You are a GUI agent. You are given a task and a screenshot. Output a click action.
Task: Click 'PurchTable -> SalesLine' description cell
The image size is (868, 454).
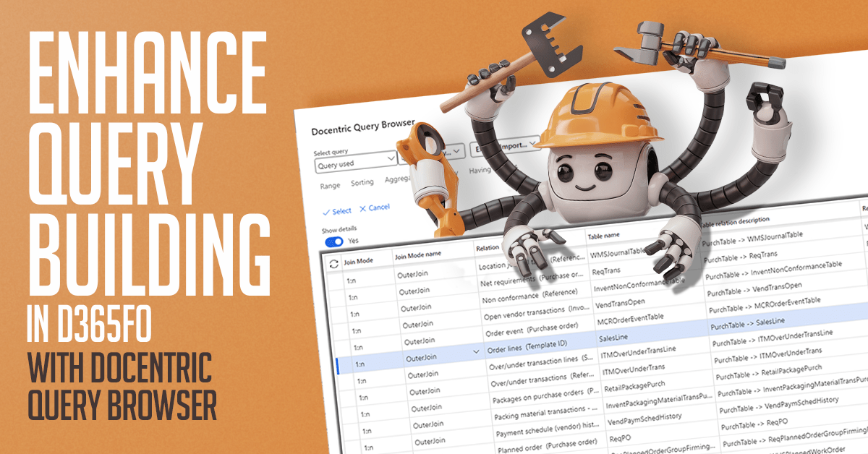pyautogui.click(x=748, y=322)
